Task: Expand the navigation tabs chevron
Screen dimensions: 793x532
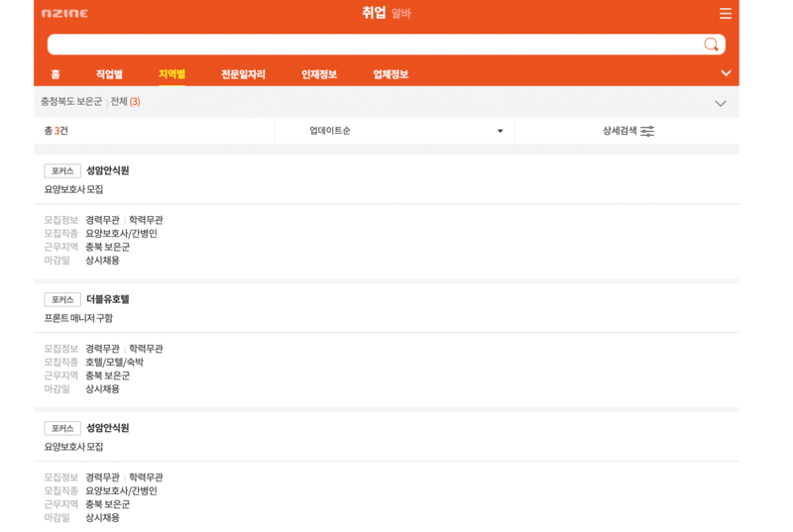Action: pyautogui.click(x=726, y=73)
